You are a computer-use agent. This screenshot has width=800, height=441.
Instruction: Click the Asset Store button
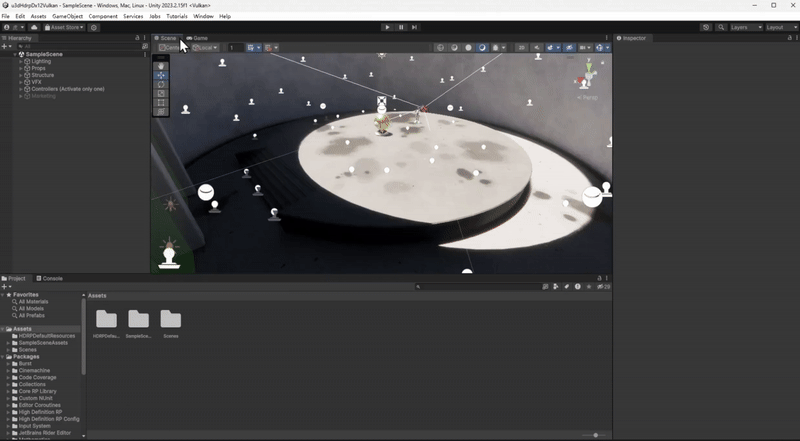64,27
